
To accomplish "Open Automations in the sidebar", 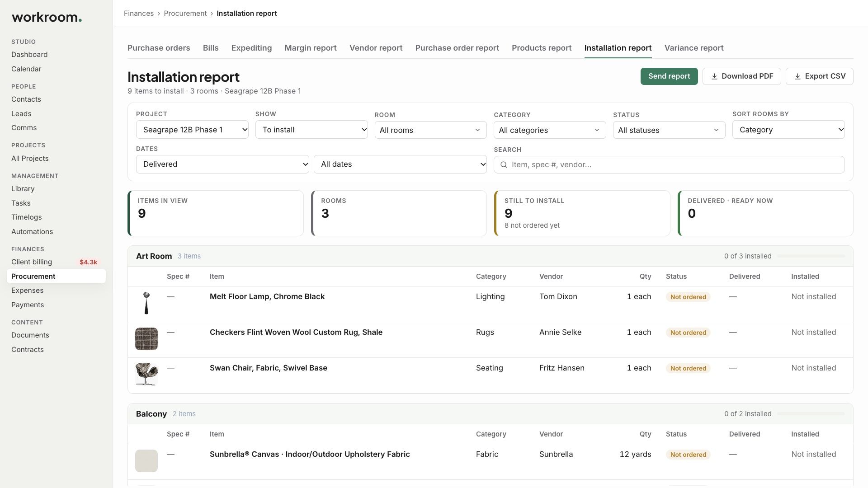I will 32,232.
